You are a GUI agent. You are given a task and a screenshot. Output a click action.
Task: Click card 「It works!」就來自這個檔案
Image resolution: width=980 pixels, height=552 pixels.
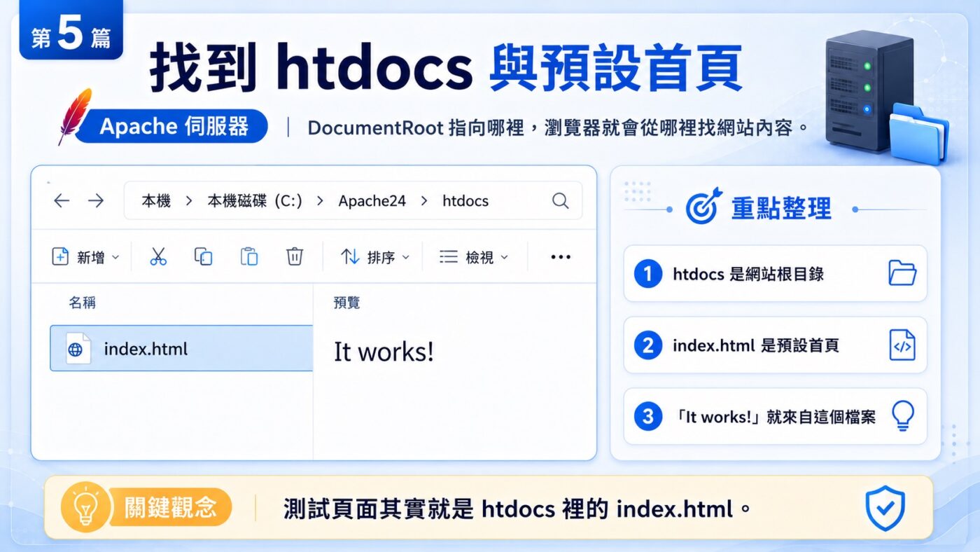point(775,416)
